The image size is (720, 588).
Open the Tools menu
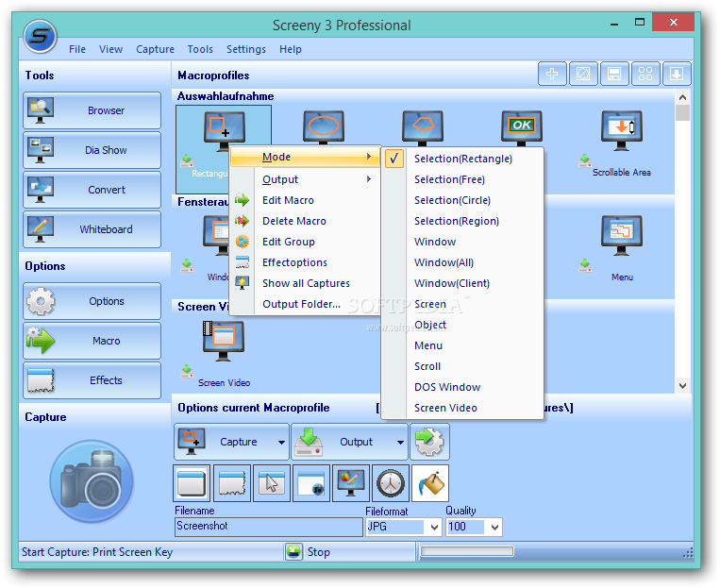[200, 49]
